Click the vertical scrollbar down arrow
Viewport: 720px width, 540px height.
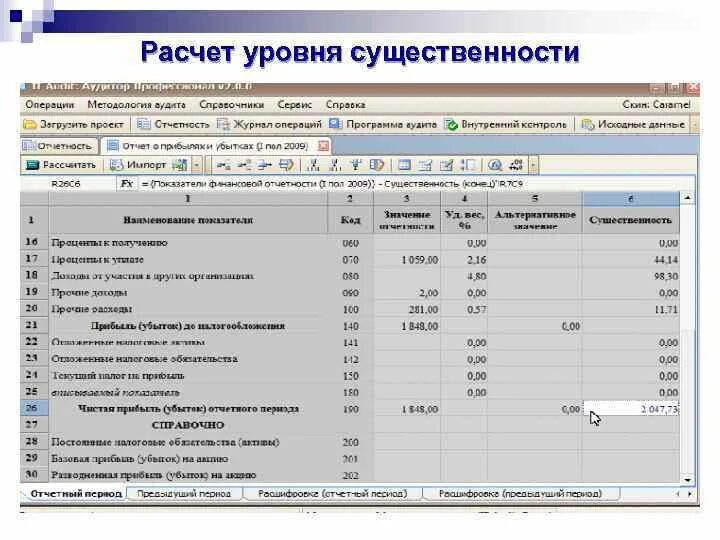(x=687, y=479)
